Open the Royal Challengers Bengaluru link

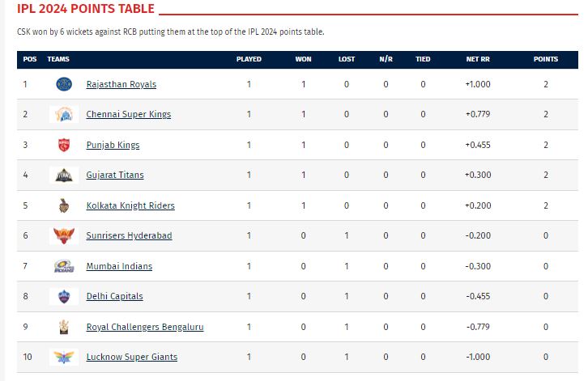tap(145, 327)
